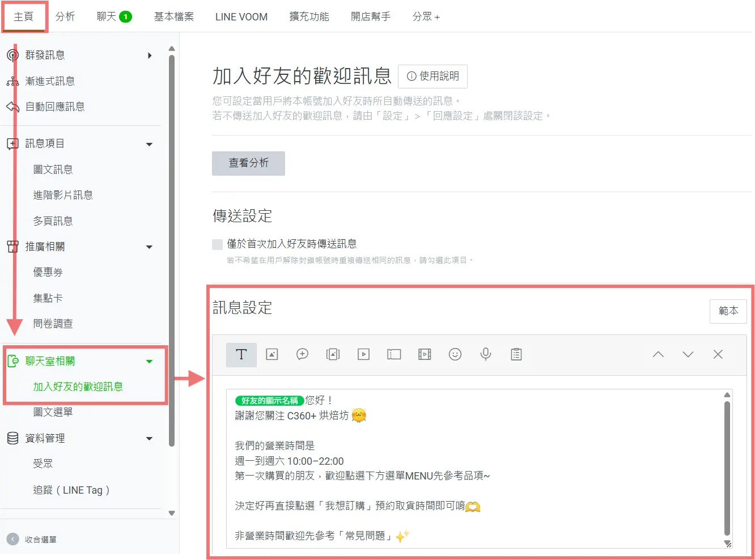
Task: Remove message block with X icon
Action: click(718, 355)
